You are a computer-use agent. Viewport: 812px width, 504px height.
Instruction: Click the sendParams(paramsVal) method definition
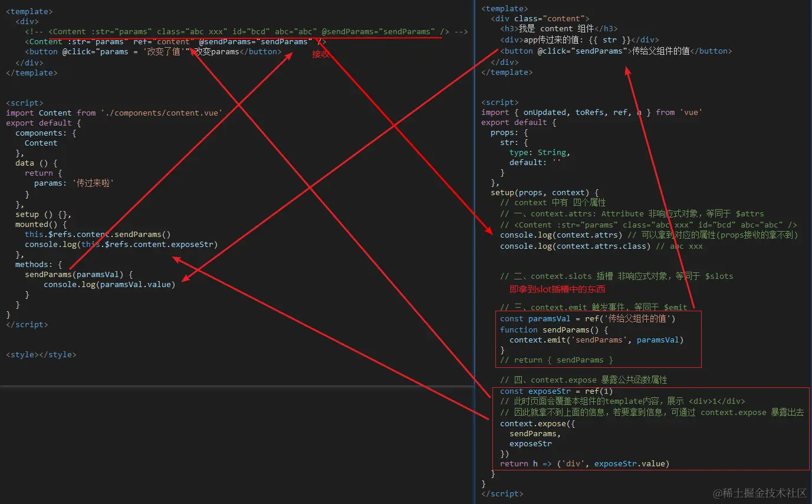coord(78,275)
